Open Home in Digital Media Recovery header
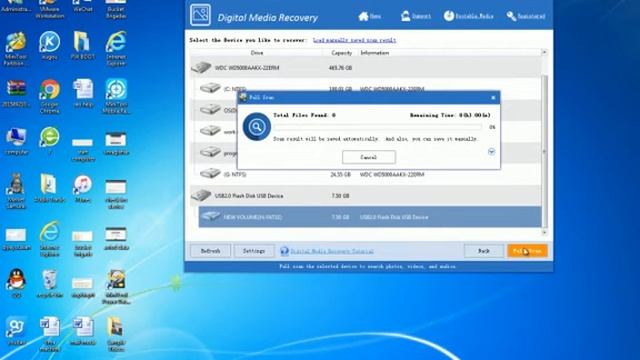 click(x=370, y=16)
